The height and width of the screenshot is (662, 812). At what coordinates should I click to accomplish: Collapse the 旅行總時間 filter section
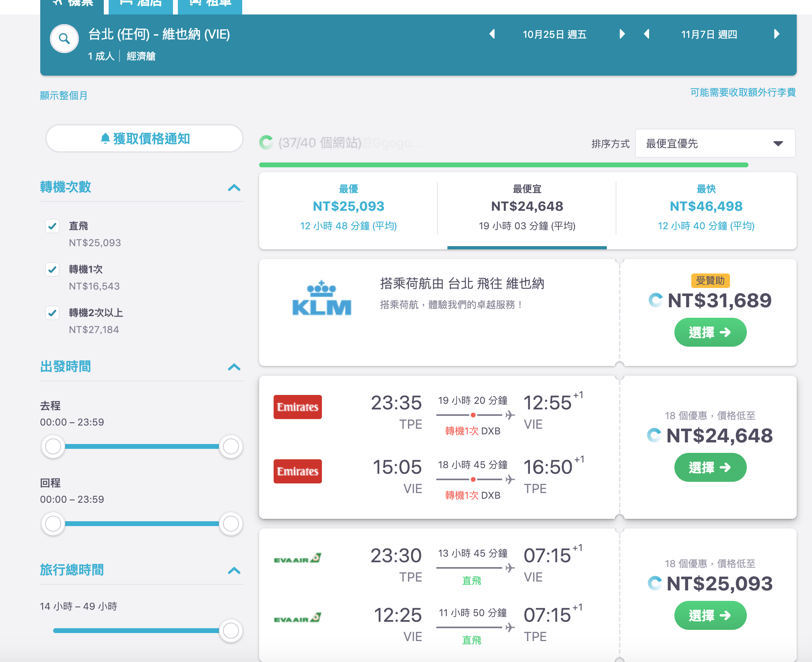[x=234, y=571]
